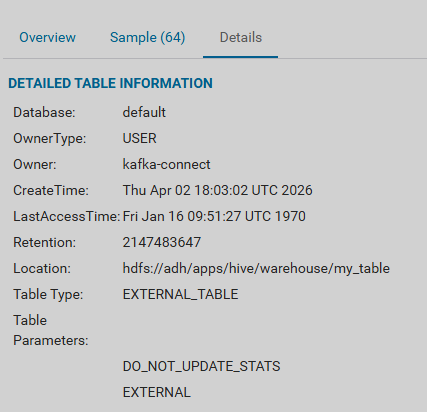Screen dimensions: 427x412
Task: Click the Database value 'default'
Action: click(144, 112)
